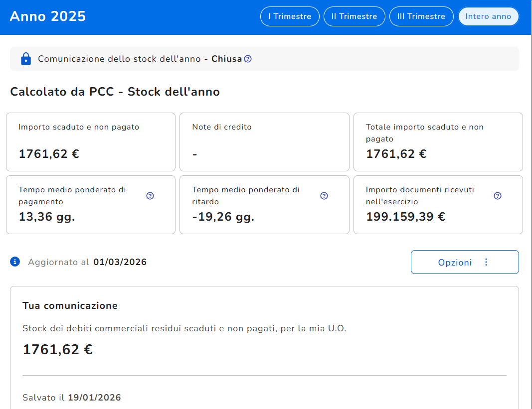Click the info icon beside Aggiornato al
532x409 pixels.
pos(15,262)
